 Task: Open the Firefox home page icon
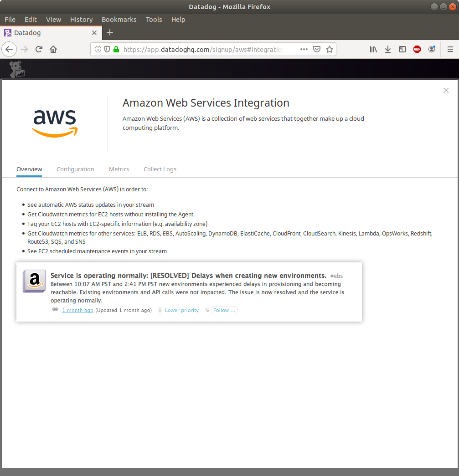click(x=53, y=49)
